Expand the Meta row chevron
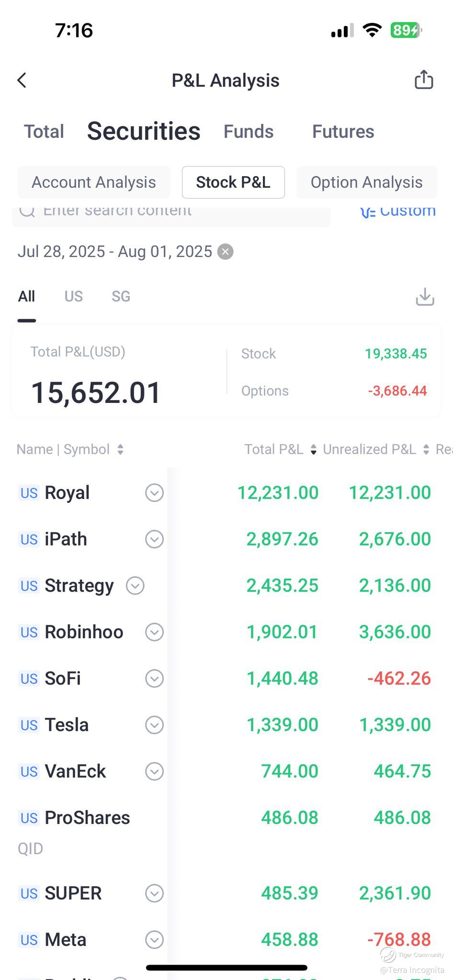Viewport: 453px width, 980px height. pos(154,940)
